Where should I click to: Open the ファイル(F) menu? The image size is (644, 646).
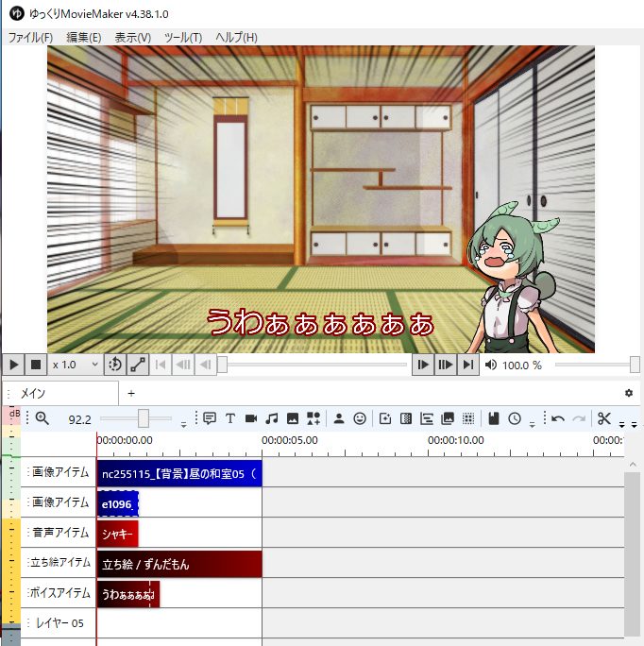pyautogui.click(x=30, y=37)
